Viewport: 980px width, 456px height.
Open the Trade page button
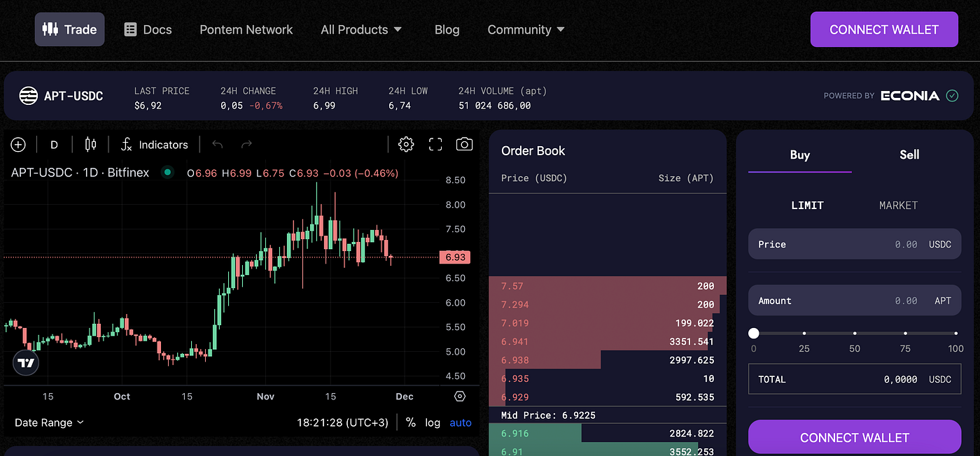click(69, 29)
